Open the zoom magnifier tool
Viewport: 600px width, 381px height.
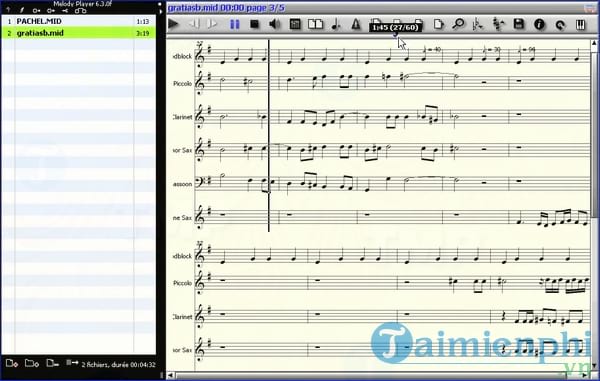tap(458, 24)
